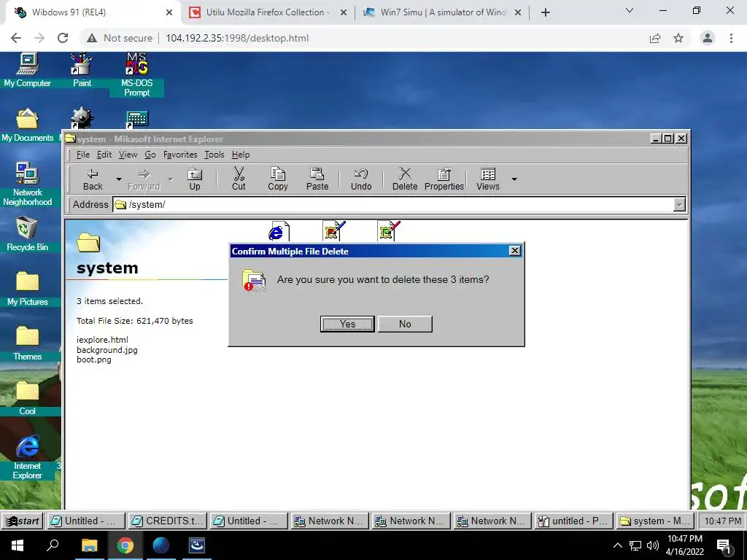The height and width of the screenshot is (560, 747).
Task: Open the File menu
Action: click(x=83, y=155)
